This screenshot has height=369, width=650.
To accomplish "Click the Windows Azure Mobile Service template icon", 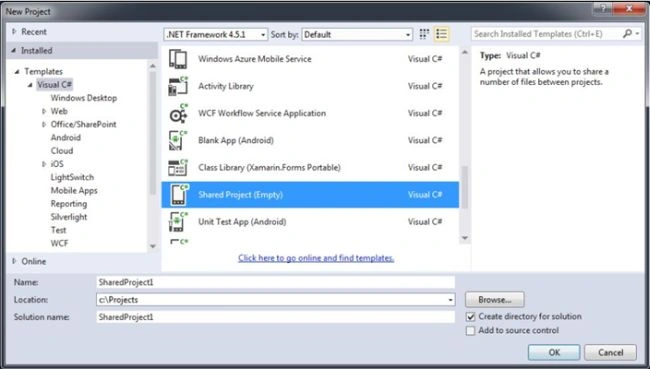I will point(178,59).
